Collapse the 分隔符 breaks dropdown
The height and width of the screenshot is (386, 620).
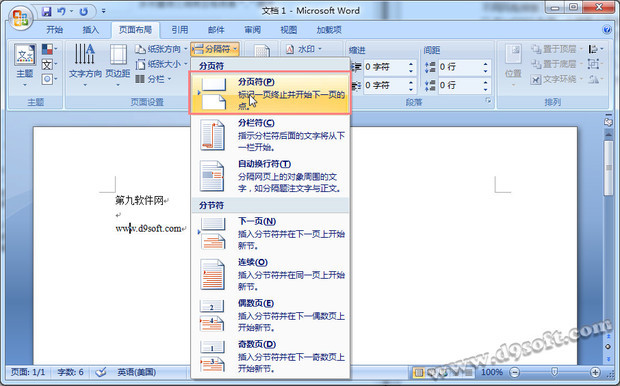215,49
